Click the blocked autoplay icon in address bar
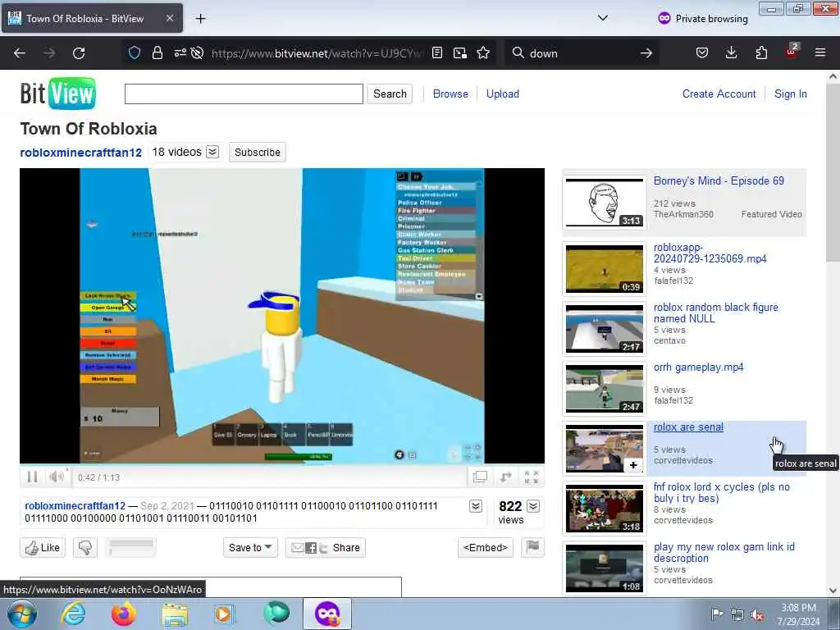 pyautogui.click(x=197, y=52)
